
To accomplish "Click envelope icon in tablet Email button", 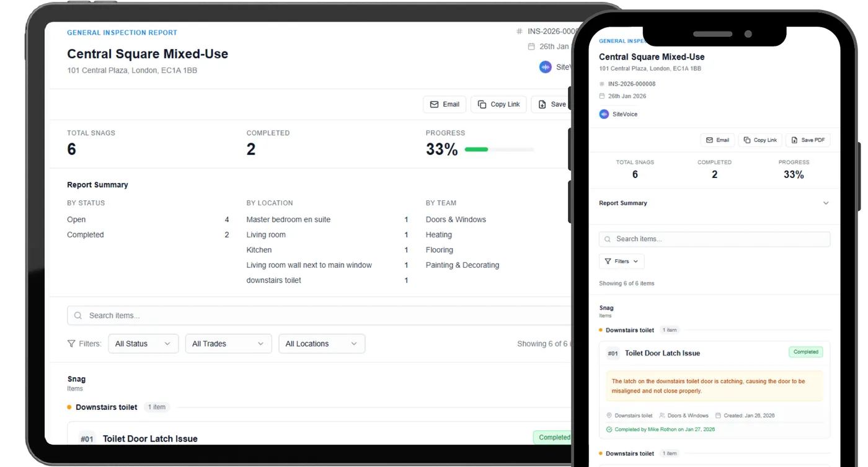I will pyautogui.click(x=434, y=104).
